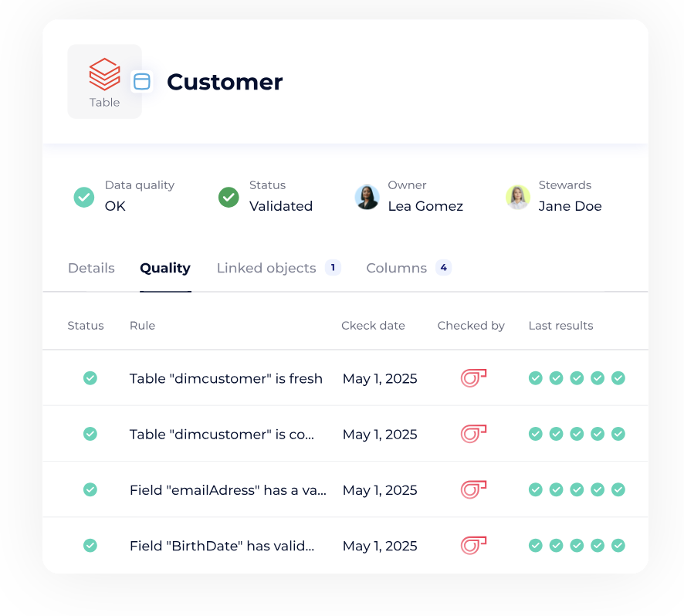This screenshot has width=684, height=616.
Task: Open the Columns tab
Action: click(396, 268)
